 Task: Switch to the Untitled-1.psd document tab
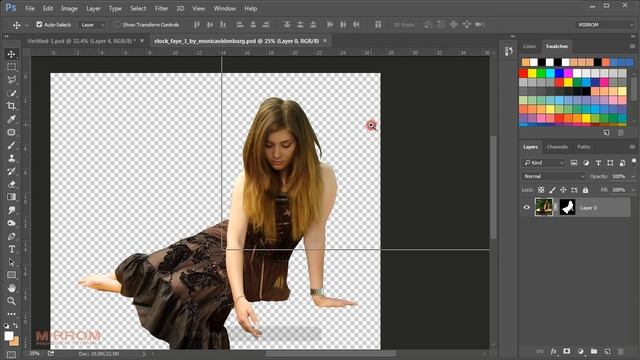click(82, 41)
